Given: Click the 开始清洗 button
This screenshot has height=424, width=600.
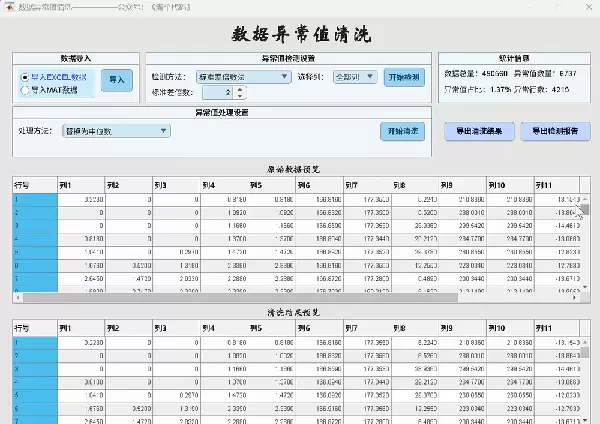Looking at the screenshot, I should tap(398, 130).
